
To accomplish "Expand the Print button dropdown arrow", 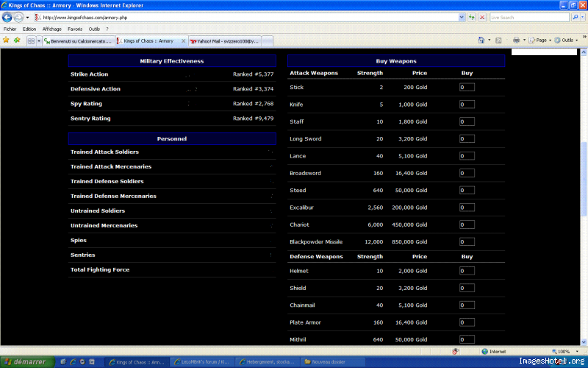I will tap(524, 40).
